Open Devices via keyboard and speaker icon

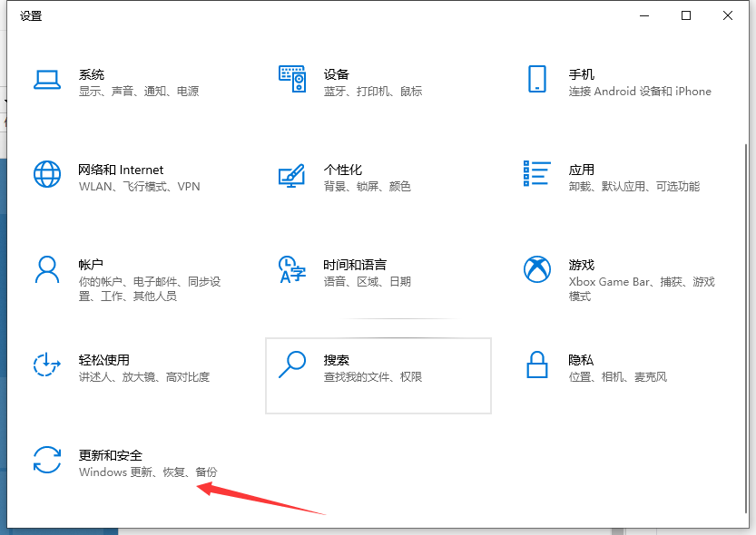(x=291, y=80)
